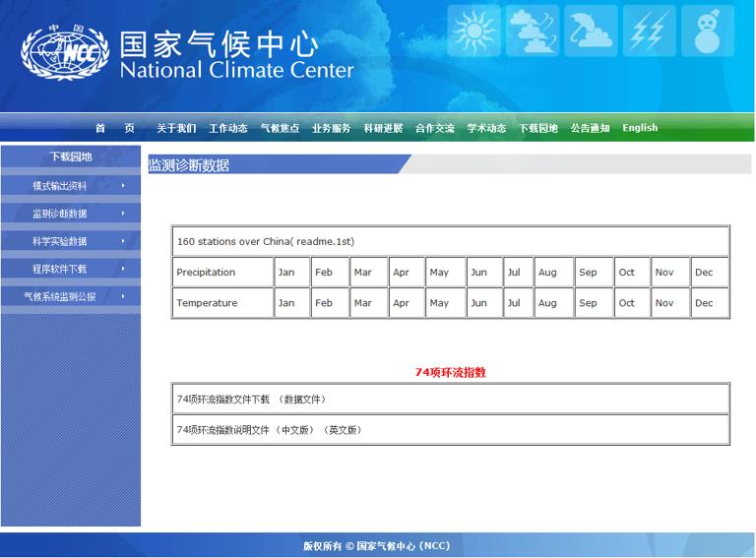Open 下载园地 in navigation bar
This screenshot has height=558, width=756.
(538, 128)
